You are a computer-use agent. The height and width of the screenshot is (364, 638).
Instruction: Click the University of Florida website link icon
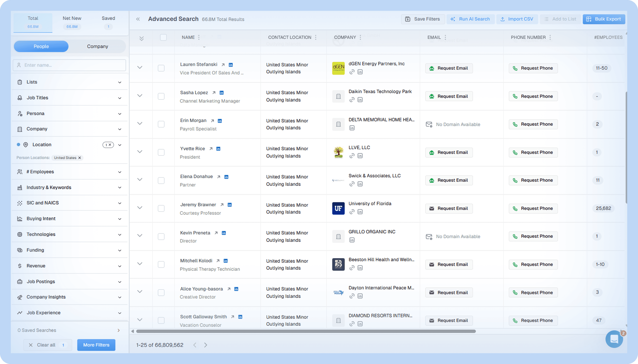(352, 212)
